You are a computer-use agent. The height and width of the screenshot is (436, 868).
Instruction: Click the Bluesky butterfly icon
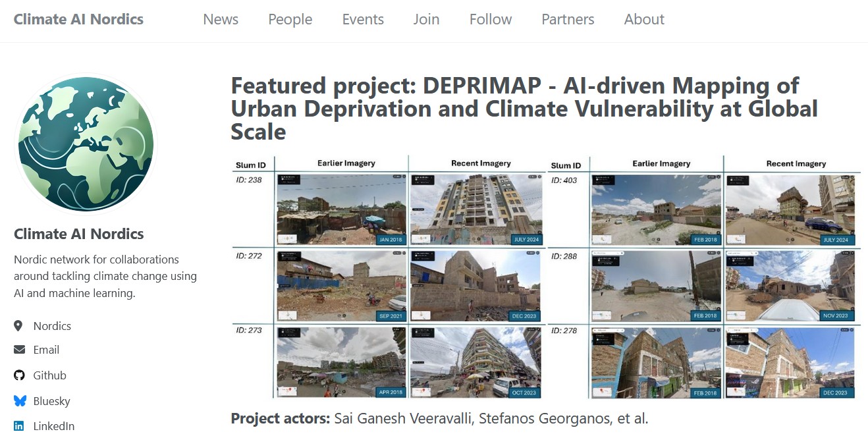click(x=20, y=401)
